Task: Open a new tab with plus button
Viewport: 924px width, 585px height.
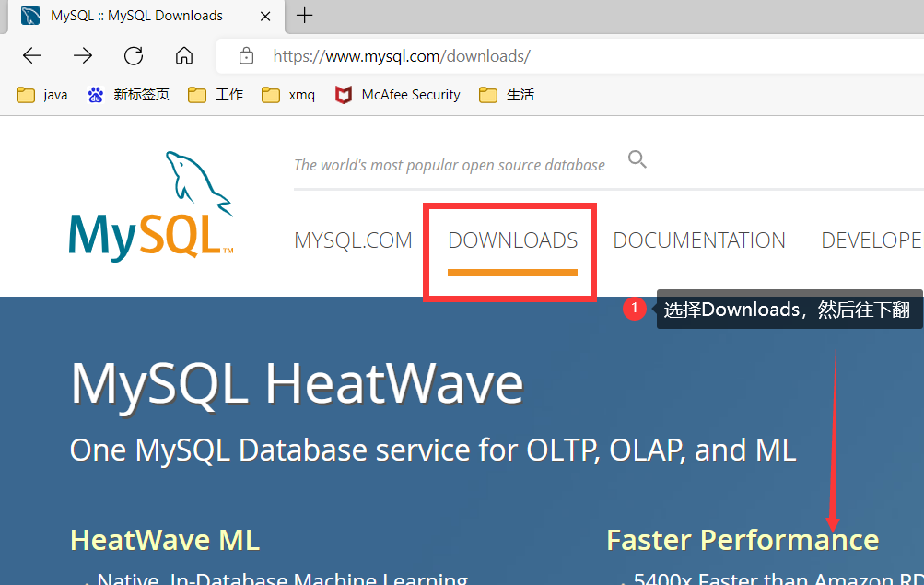Action: click(x=305, y=16)
